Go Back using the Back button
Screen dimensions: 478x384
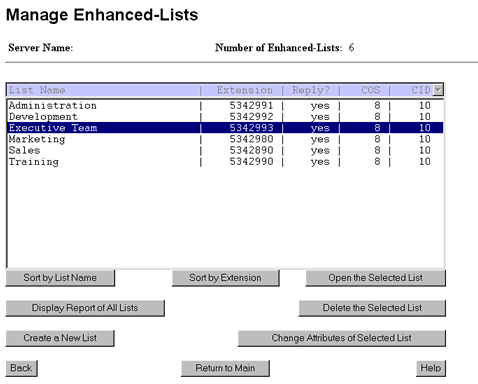point(21,368)
